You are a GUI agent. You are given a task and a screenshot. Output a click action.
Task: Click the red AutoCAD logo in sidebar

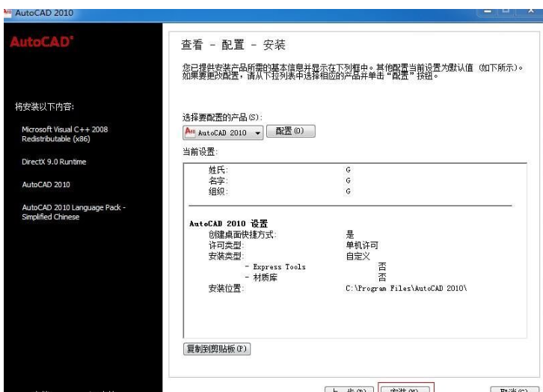[42, 42]
